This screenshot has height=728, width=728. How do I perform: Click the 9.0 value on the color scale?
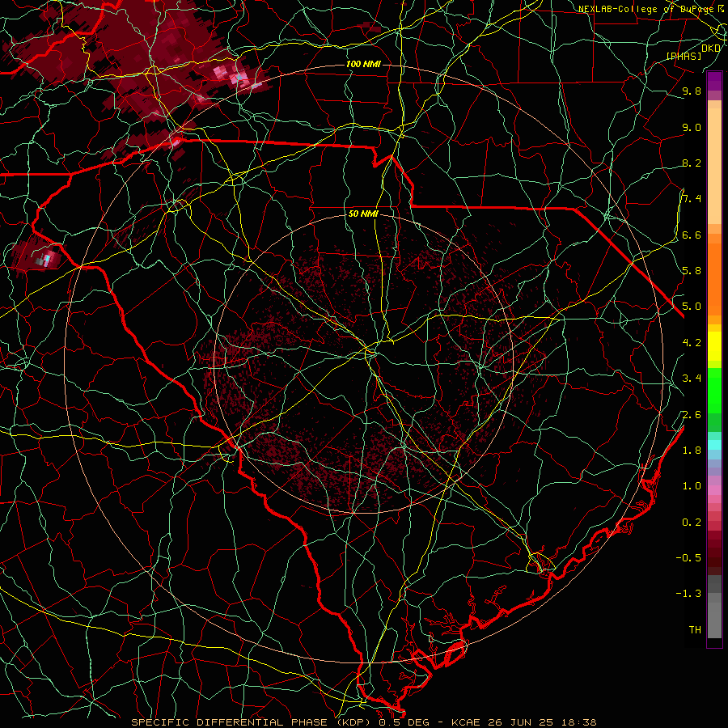pyautogui.click(x=692, y=127)
